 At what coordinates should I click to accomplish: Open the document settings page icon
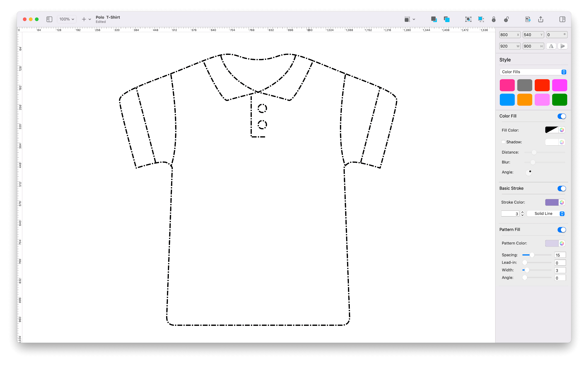pos(528,19)
